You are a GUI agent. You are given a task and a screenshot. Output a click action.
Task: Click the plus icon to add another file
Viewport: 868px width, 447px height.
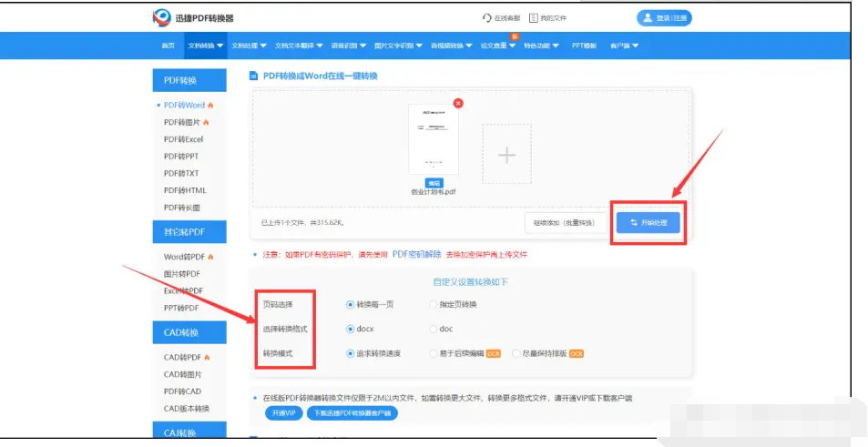point(506,155)
